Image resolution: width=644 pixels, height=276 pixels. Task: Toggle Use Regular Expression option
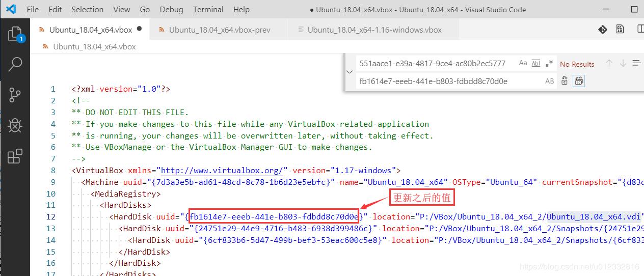pos(549,64)
